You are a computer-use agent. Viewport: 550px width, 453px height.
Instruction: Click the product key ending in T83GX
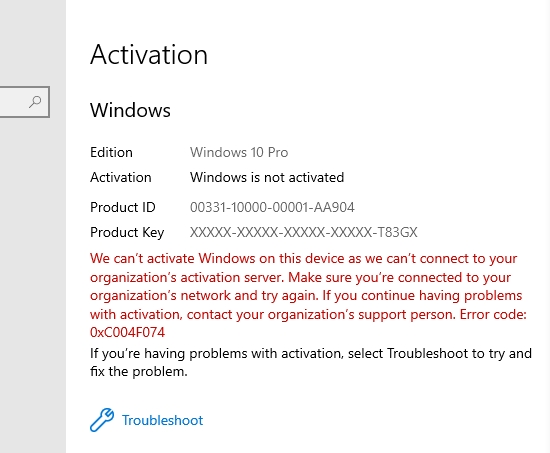tap(304, 232)
